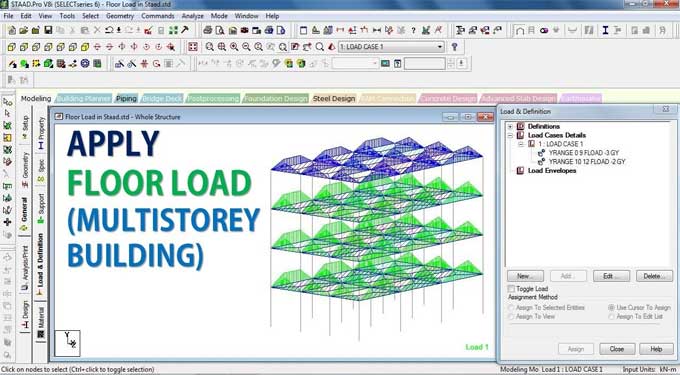Click the red pyramid 3D rendering icon

(x=332, y=47)
